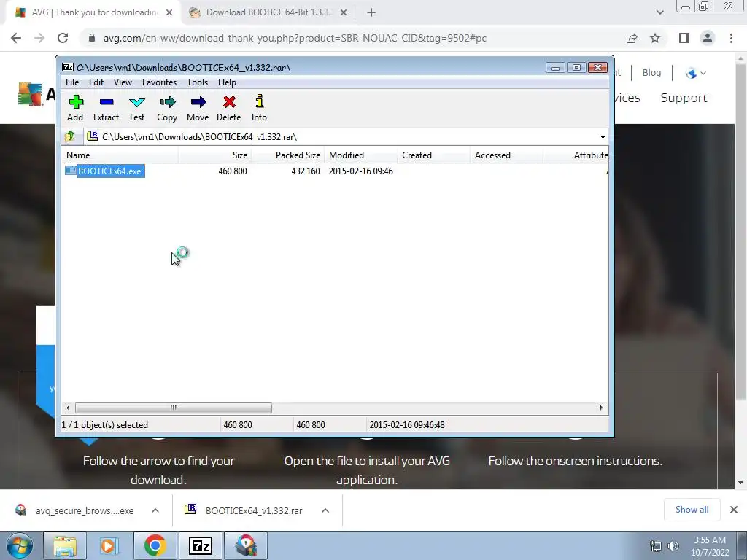Reload the AVG page
Viewport: 747px width, 560px height.
pyautogui.click(x=63, y=38)
